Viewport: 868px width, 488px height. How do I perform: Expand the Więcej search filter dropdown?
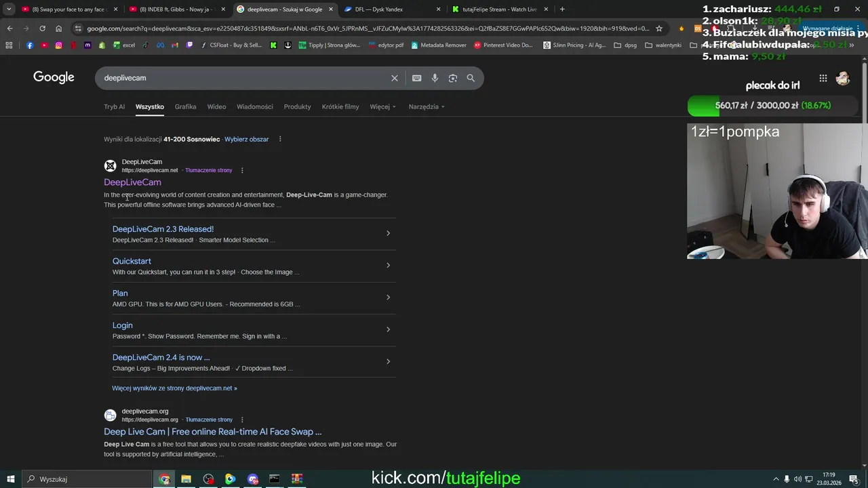click(382, 106)
